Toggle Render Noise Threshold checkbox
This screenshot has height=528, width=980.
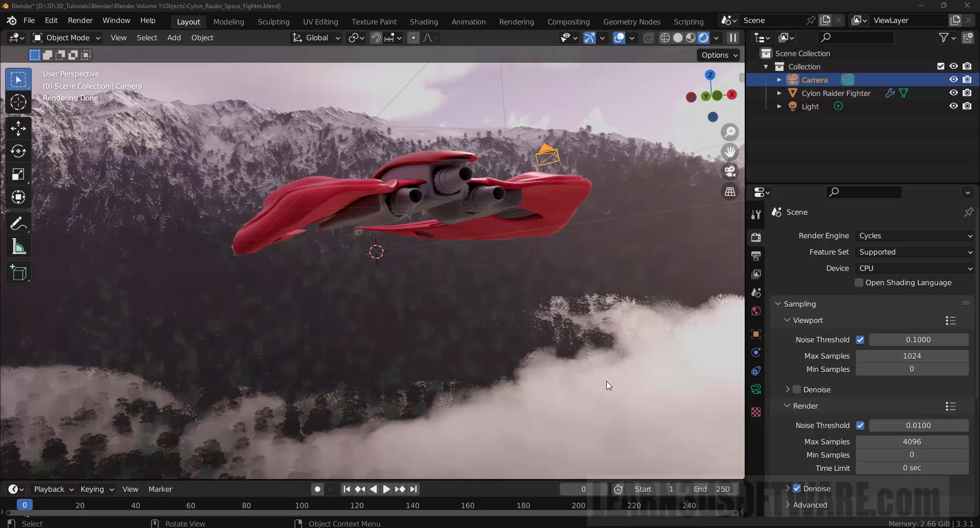(x=860, y=425)
